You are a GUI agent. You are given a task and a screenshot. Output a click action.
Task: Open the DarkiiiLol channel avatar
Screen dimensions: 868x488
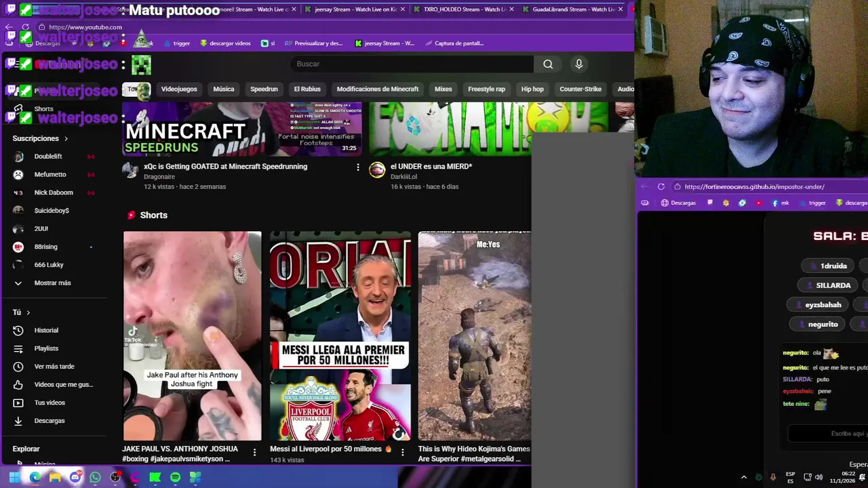(x=377, y=169)
